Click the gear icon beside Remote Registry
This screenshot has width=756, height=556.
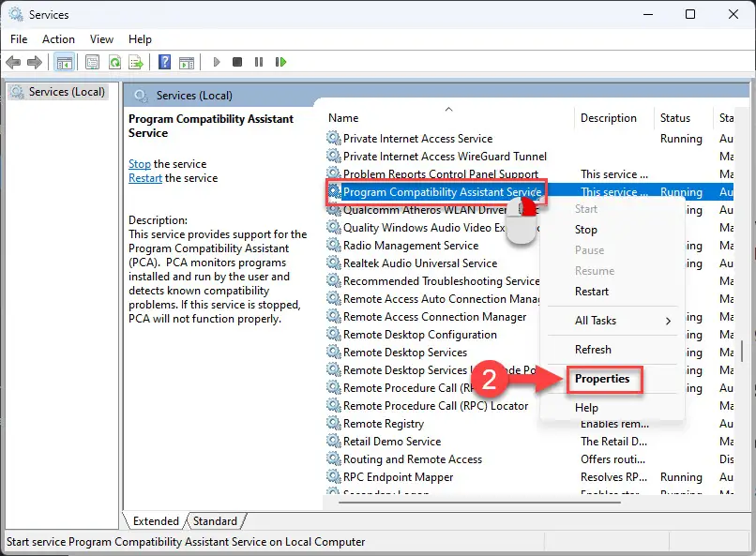pyautogui.click(x=333, y=424)
